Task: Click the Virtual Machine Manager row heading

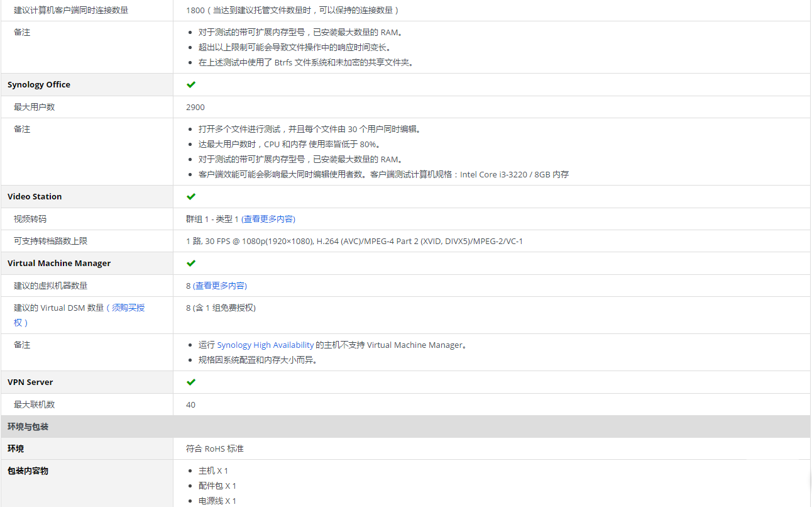Action: (59, 263)
